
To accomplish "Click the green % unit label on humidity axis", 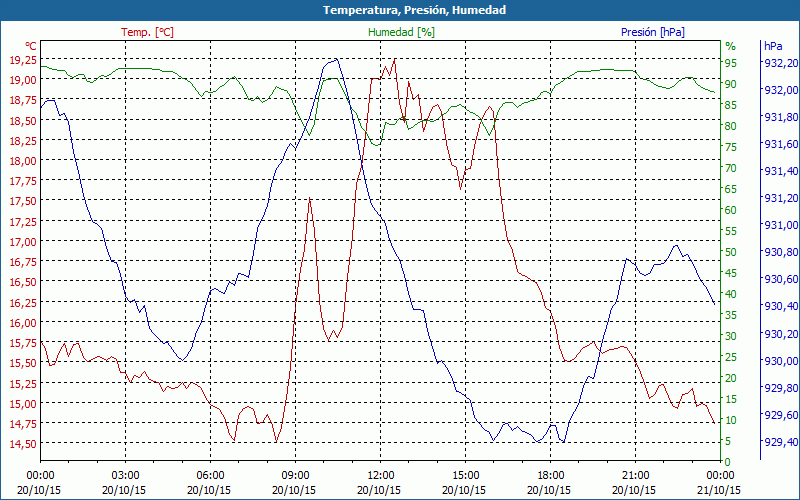I will (x=731, y=46).
